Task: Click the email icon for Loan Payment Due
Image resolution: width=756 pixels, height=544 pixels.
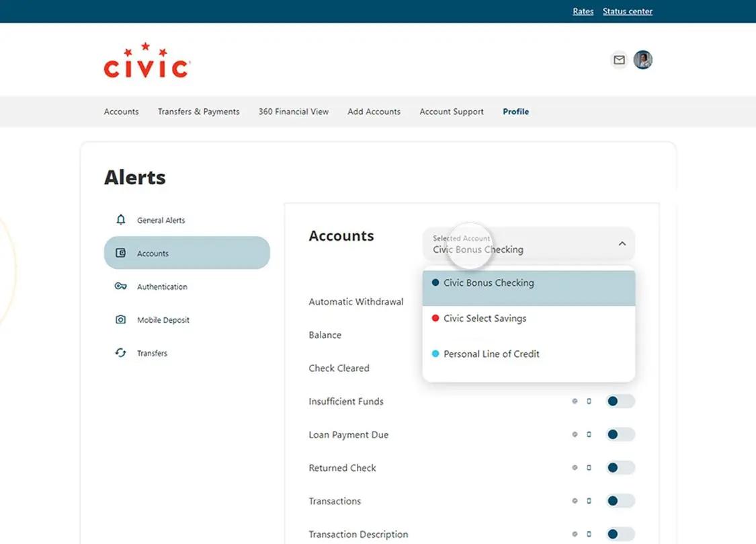Action: click(x=575, y=434)
